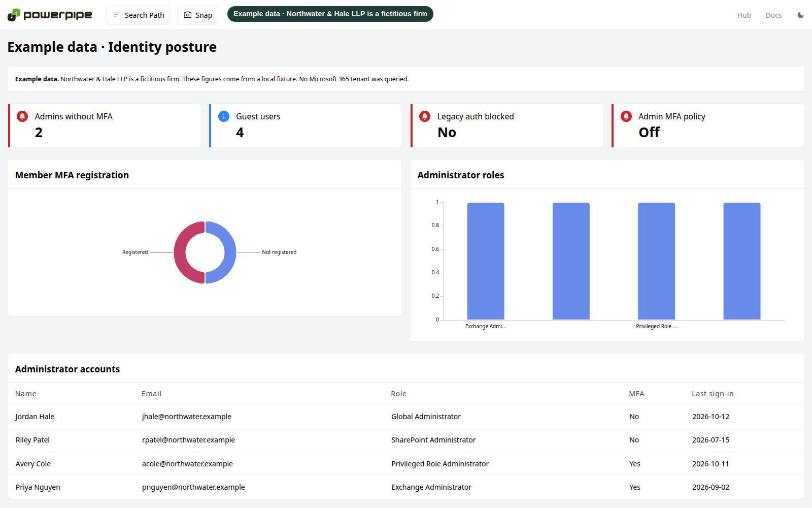Image resolution: width=812 pixels, height=508 pixels.
Task: Click the Privileged Role ... bar in chart
Action: pos(656,261)
